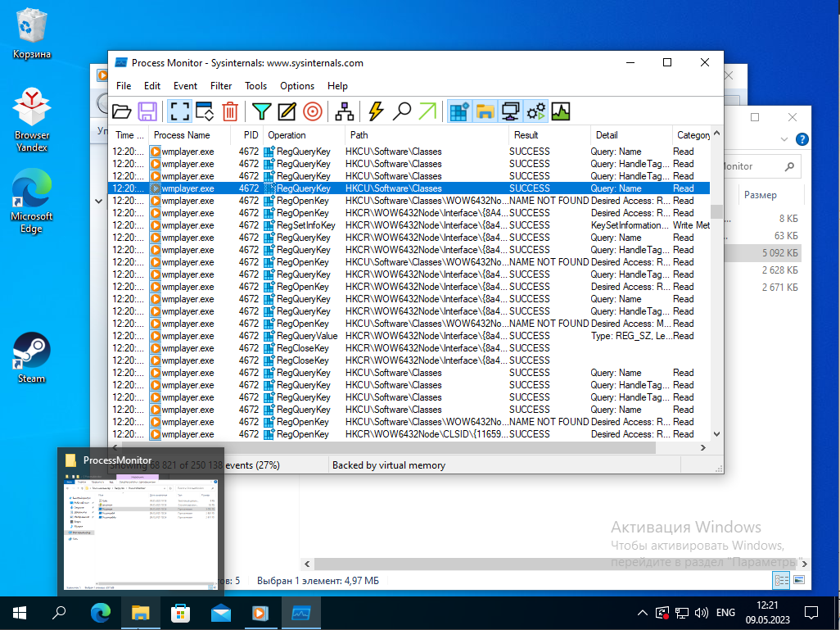Click the Detail column header
840x630 pixels.
click(x=631, y=135)
